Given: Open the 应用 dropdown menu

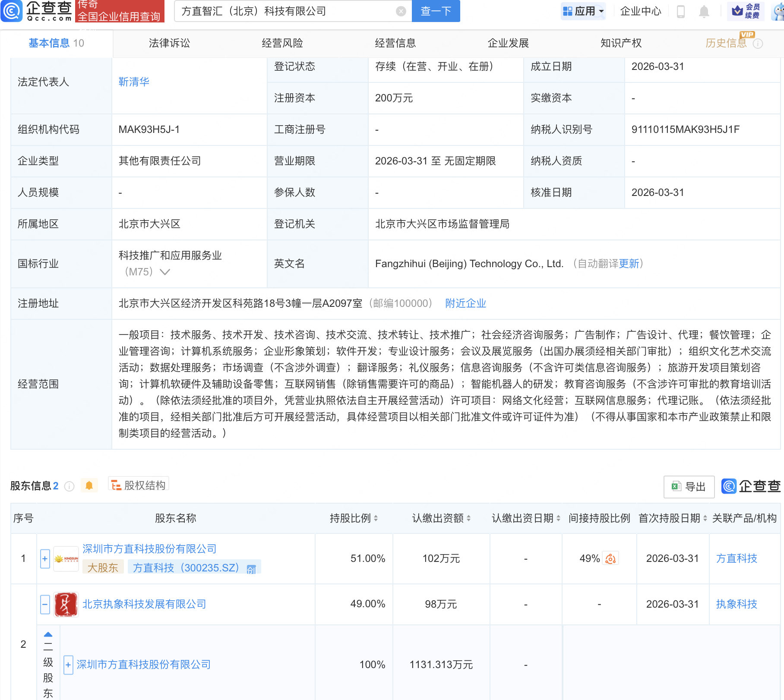Looking at the screenshot, I should tap(583, 11).
